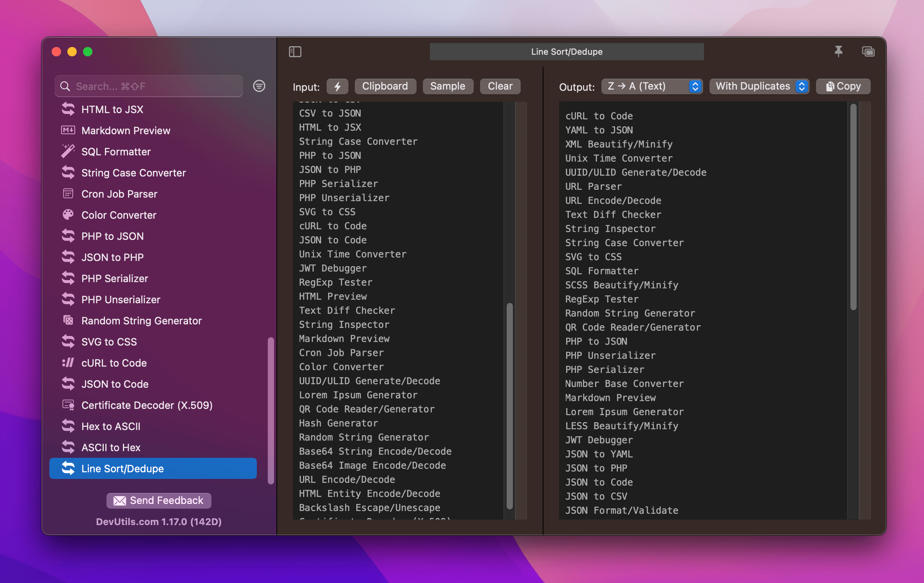Click the SVG to CSS sidebar icon
This screenshot has height=583, width=924.
[68, 342]
